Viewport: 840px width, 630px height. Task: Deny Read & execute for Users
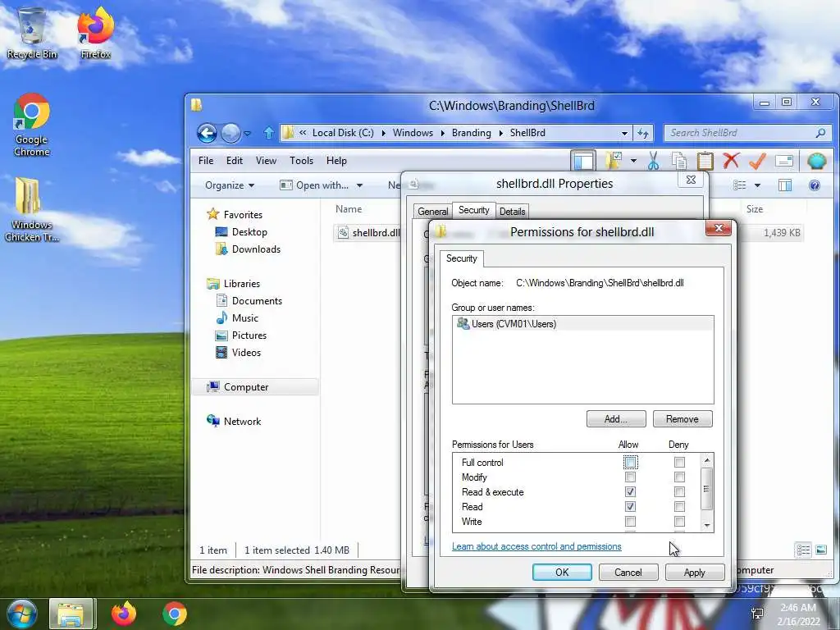pos(679,492)
